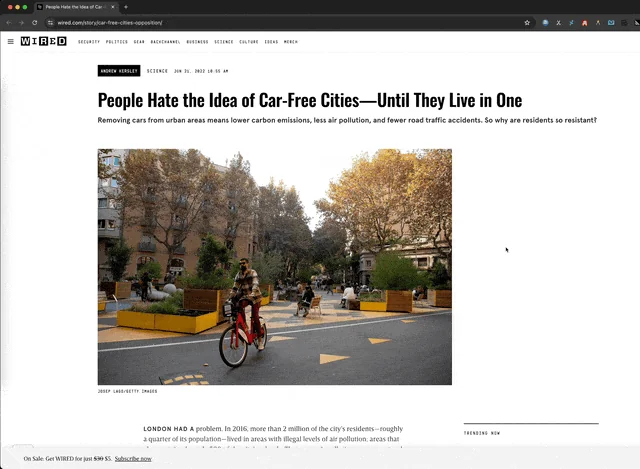This screenshot has width=640, height=469.
Task: Go back with the browser back arrow
Action: click(x=9, y=23)
